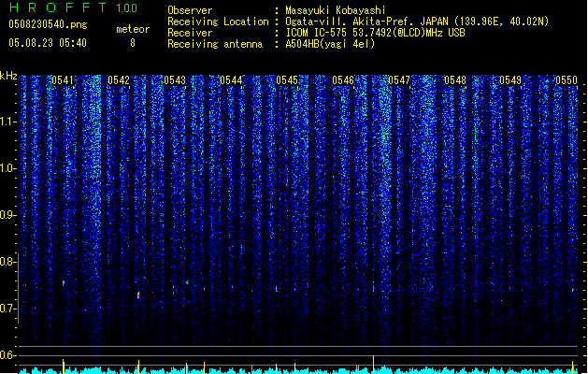Click the 0544 time marker
588x374 pixels.
[x=231, y=80]
